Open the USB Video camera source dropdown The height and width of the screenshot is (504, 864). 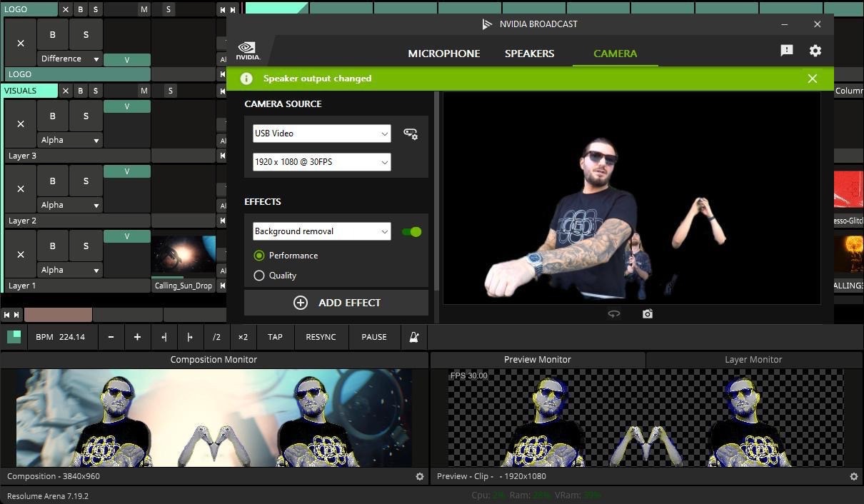321,133
